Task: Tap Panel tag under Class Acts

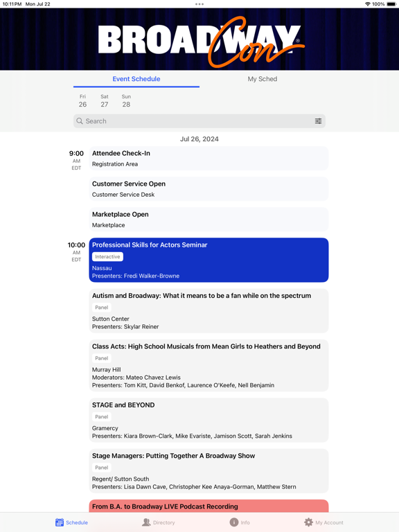Action: 101,358
